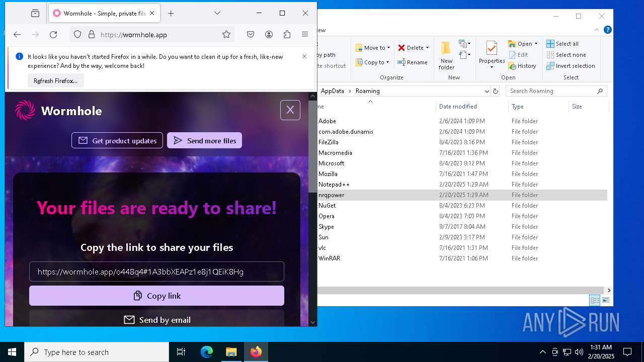Sort by Type column header
644x362 pixels.
[x=538, y=107]
